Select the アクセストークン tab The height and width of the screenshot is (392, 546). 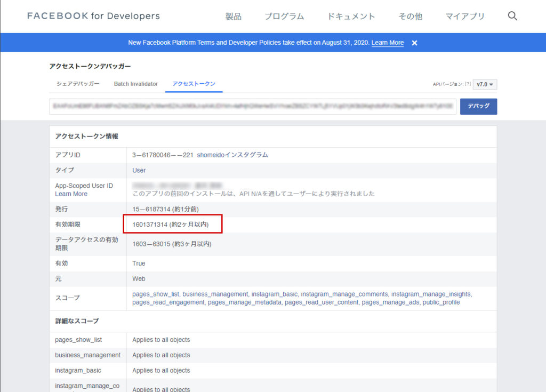pyautogui.click(x=194, y=84)
